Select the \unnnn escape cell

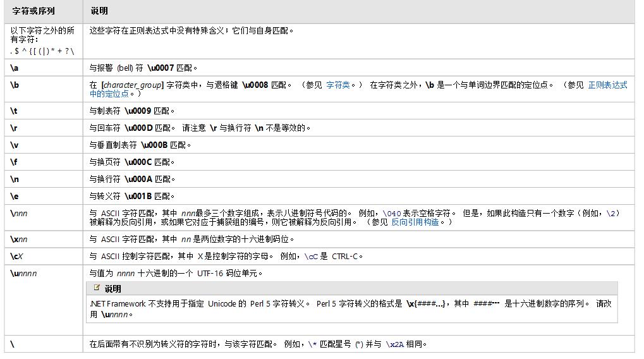point(44,300)
